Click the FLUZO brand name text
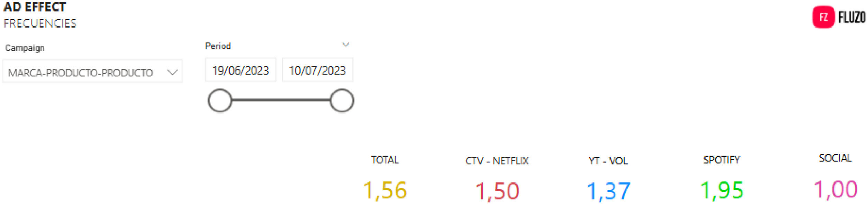The height and width of the screenshot is (204, 868). [x=851, y=17]
